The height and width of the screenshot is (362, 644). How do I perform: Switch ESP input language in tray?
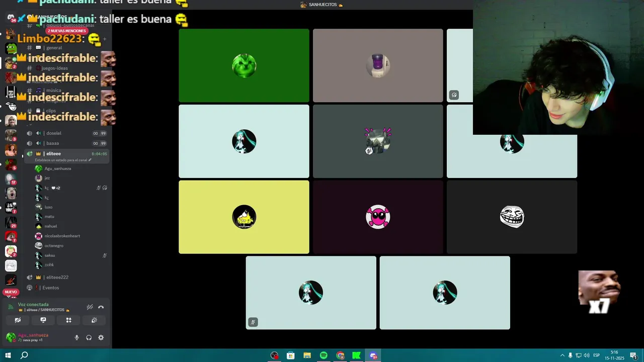tap(597, 355)
